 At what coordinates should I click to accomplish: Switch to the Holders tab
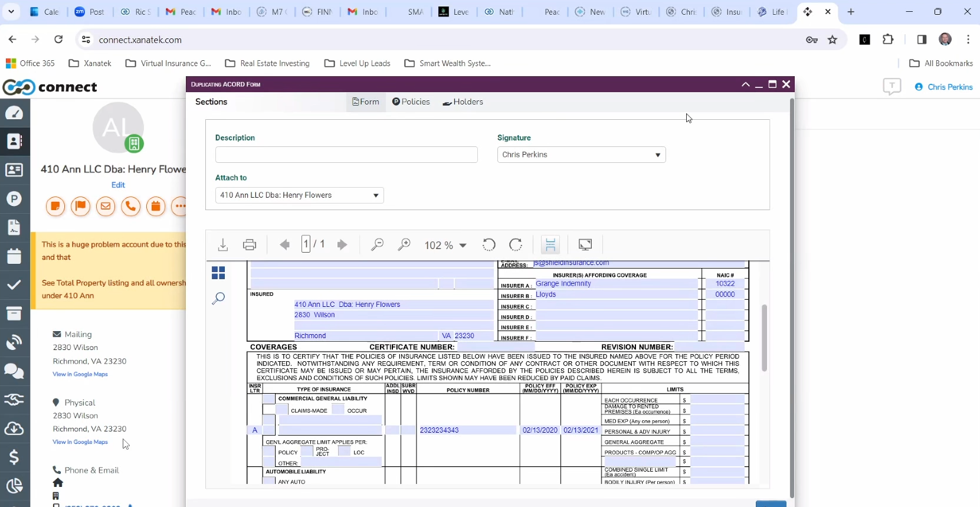pos(463,102)
